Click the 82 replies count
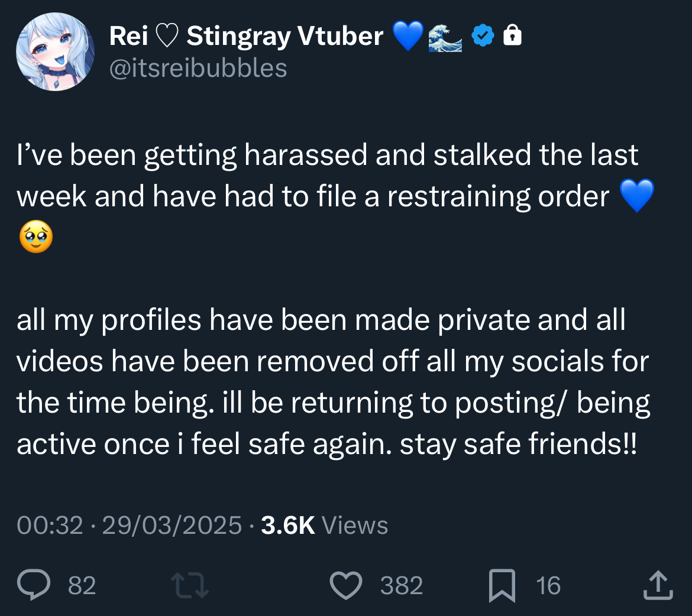Image resolution: width=692 pixels, height=616 pixels. tap(82, 585)
